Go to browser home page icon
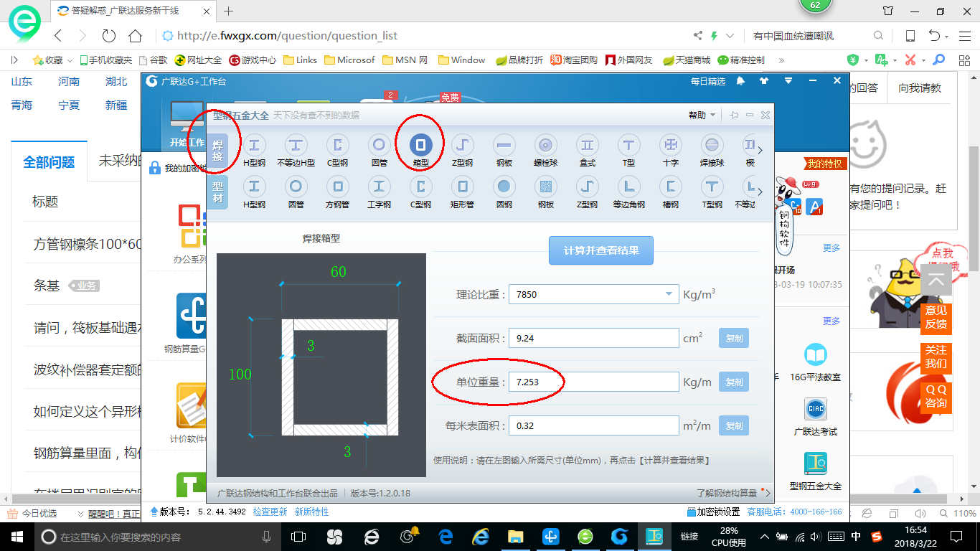The width and height of the screenshot is (980, 551). [135, 36]
